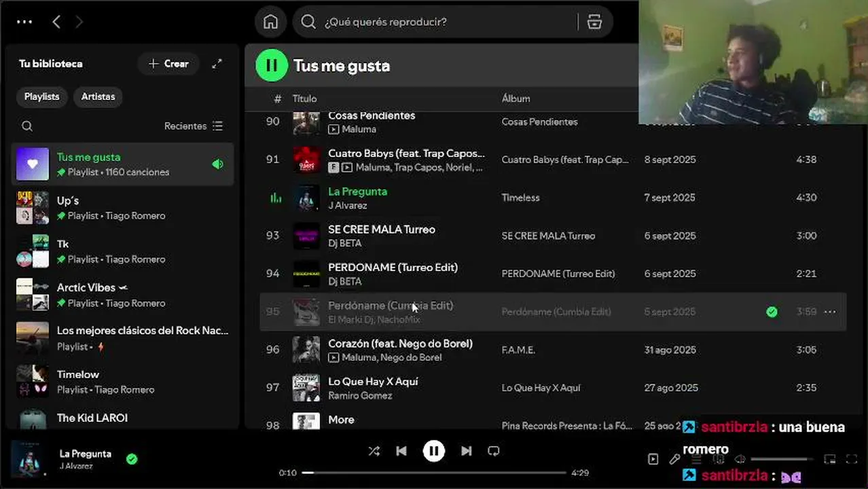Select the Lo Que Hay X Aquí track title
The image size is (868, 489).
coord(373,382)
